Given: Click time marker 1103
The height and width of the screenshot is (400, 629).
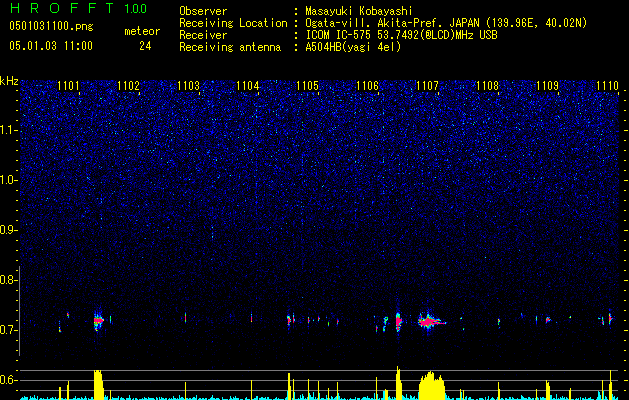Looking at the screenshot, I should tap(188, 86).
